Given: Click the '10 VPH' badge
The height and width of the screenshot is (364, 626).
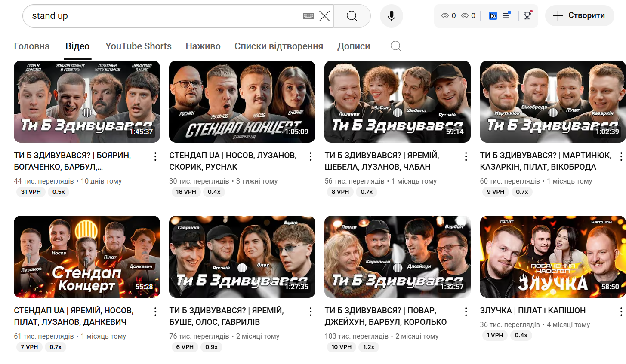Looking at the screenshot, I should click(x=342, y=347).
